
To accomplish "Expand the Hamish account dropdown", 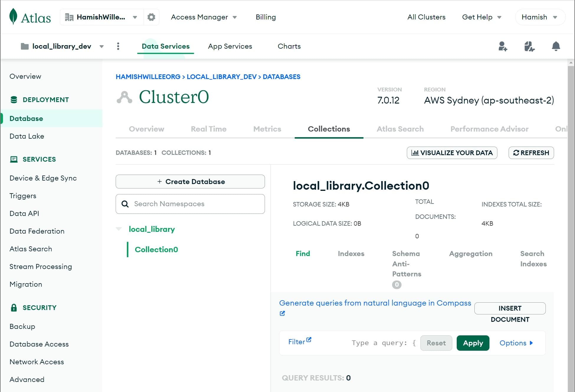I will pos(540,17).
